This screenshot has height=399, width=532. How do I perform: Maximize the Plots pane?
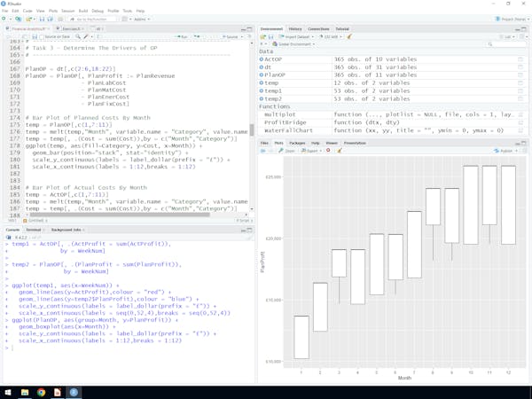click(525, 143)
